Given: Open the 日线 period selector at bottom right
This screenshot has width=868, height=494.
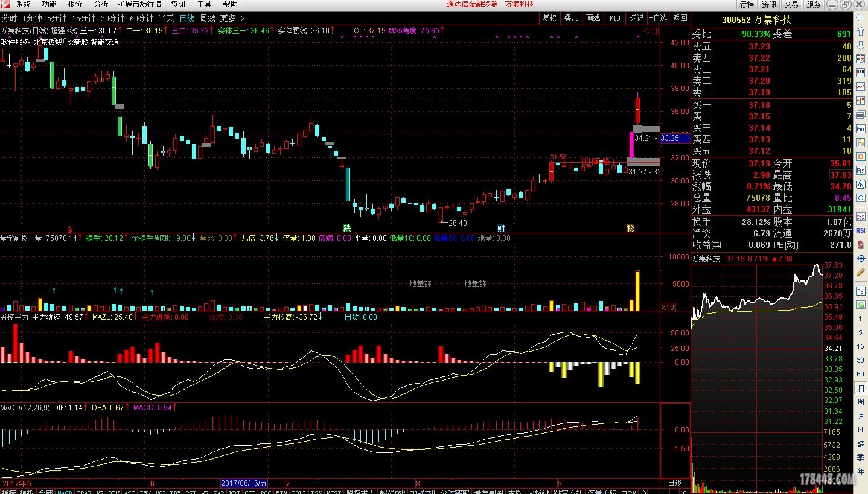Looking at the screenshot, I should click(675, 483).
